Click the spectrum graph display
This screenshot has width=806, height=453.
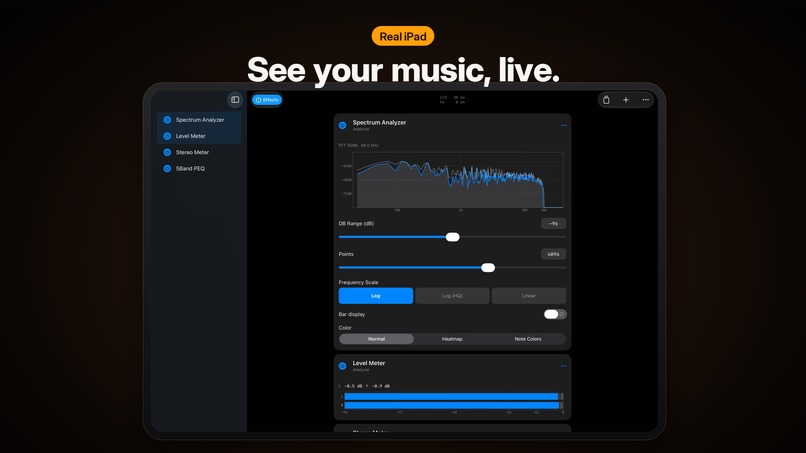point(457,180)
